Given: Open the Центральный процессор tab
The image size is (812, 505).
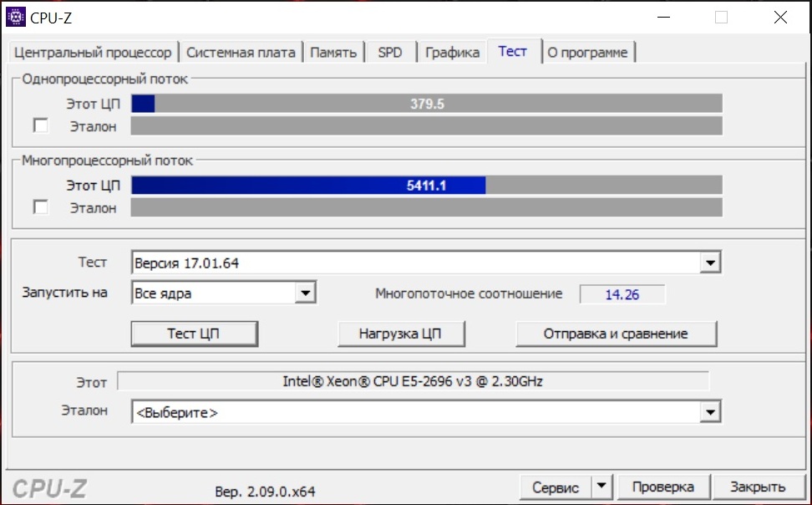Looking at the screenshot, I should tap(93, 53).
